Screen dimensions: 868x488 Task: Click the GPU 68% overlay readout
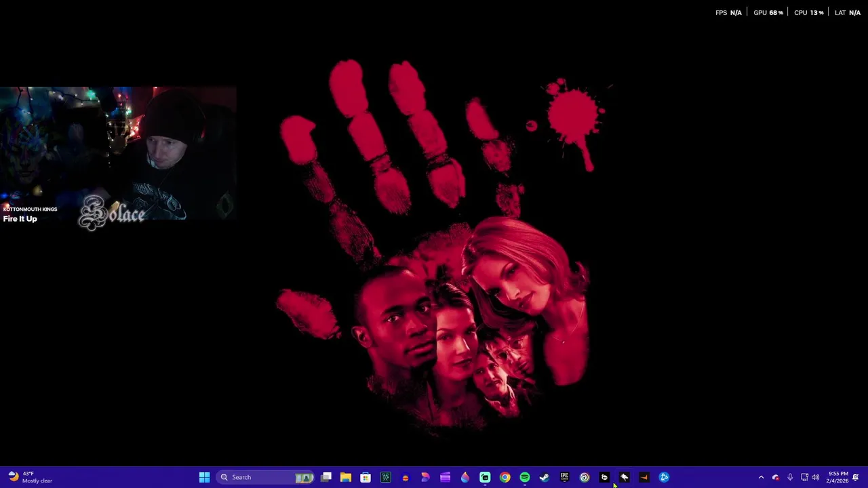pos(768,13)
